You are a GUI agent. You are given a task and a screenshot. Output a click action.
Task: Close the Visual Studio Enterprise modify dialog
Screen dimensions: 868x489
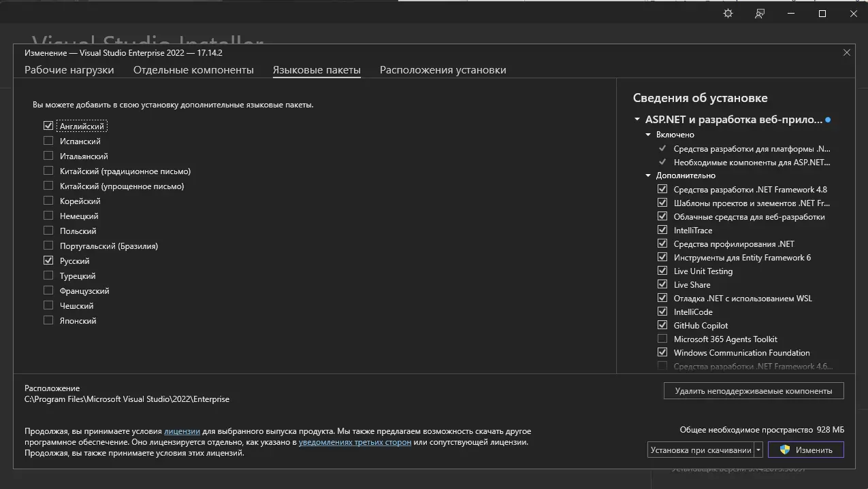coord(847,52)
